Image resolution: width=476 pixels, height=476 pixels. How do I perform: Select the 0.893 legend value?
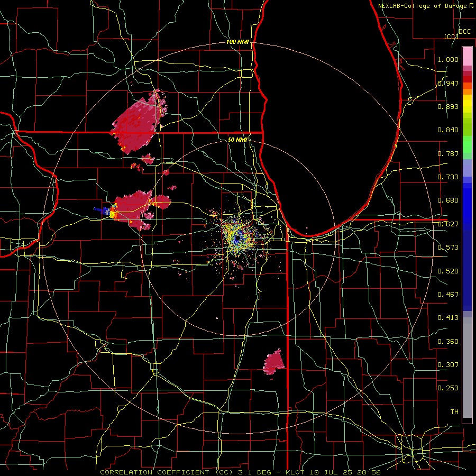tap(448, 106)
